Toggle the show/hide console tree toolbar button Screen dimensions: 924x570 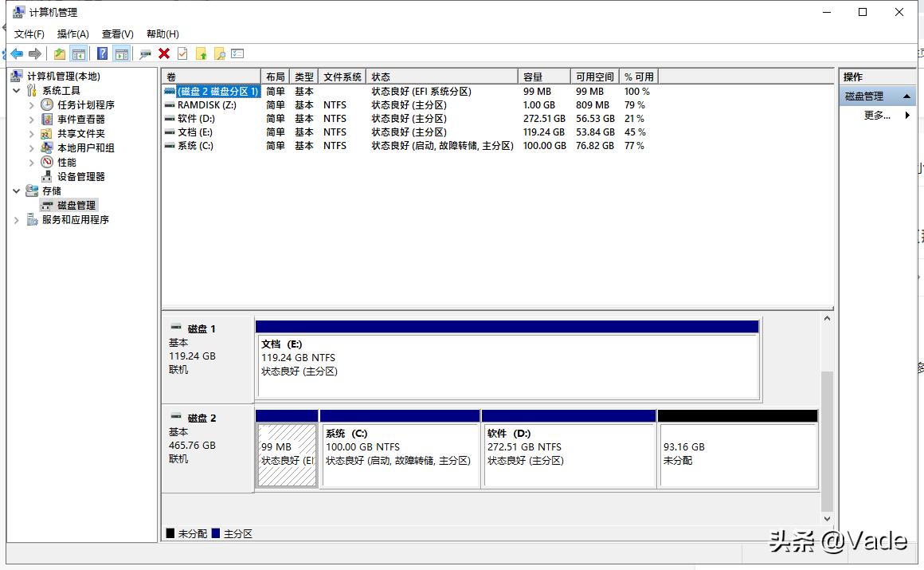click(78, 53)
